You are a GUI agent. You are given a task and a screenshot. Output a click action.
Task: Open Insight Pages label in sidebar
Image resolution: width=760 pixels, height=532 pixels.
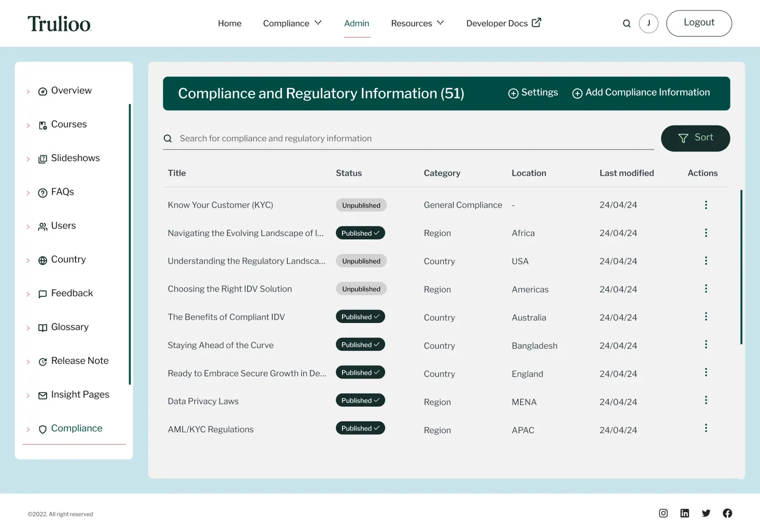tap(80, 395)
